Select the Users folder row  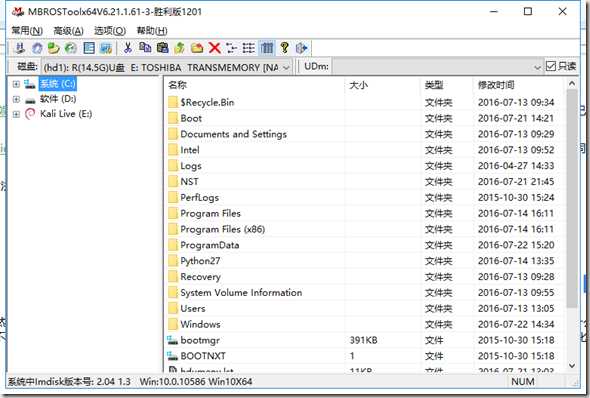(x=365, y=308)
